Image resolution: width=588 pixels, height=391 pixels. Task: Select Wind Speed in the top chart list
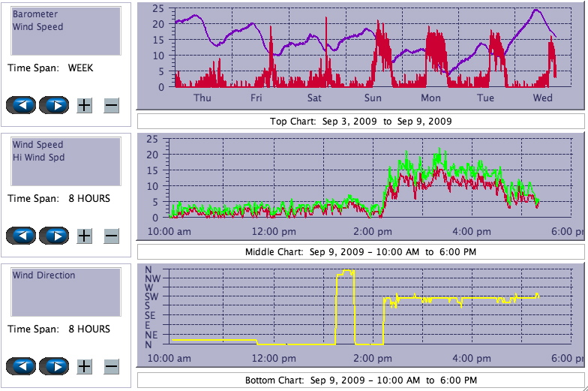pyautogui.click(x=37, y=27)
